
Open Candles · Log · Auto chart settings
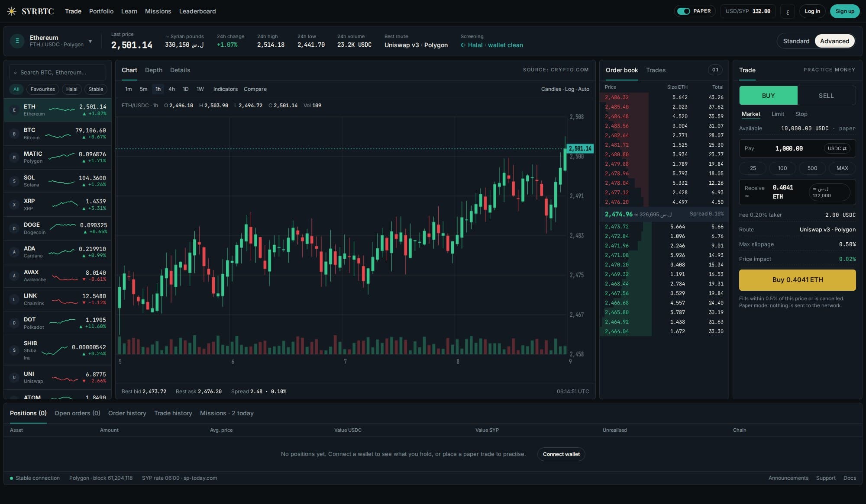(x=565, y=89)
